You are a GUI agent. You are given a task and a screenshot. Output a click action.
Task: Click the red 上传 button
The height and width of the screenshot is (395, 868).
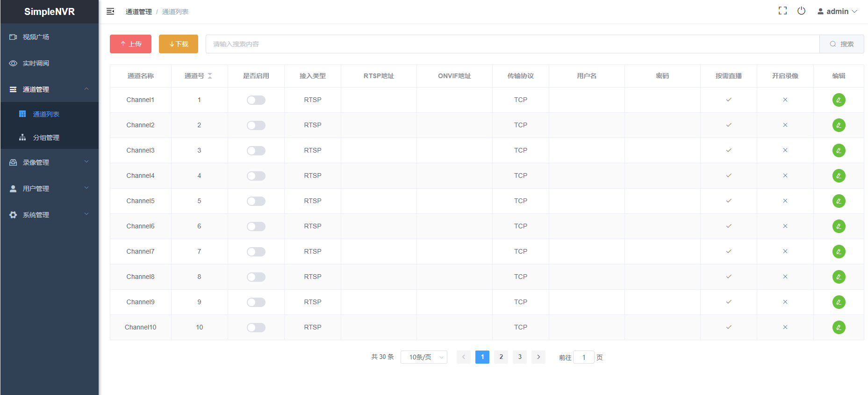pyautogui.click(x=130, y=44)
